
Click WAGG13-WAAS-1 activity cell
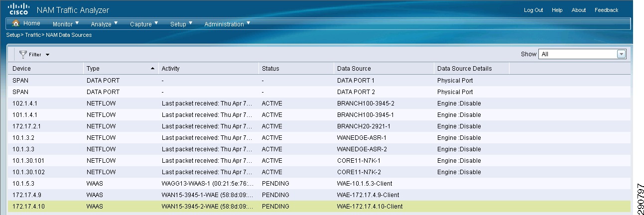point(207,183)
